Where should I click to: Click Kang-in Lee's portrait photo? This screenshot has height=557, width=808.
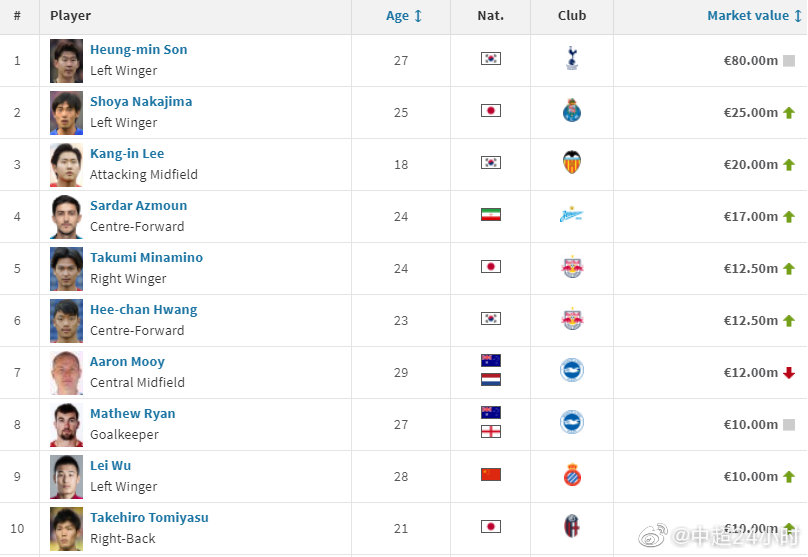(x=66, y=165)
